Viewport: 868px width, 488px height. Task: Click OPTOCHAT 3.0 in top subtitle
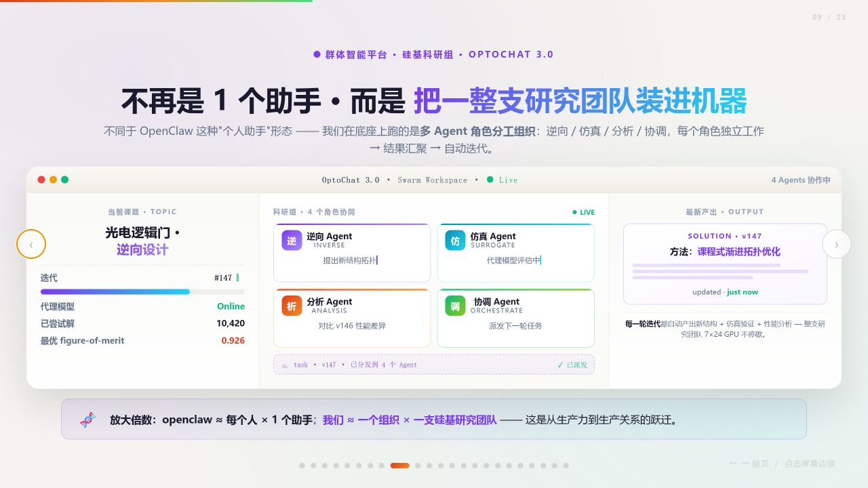pos(511,54)
